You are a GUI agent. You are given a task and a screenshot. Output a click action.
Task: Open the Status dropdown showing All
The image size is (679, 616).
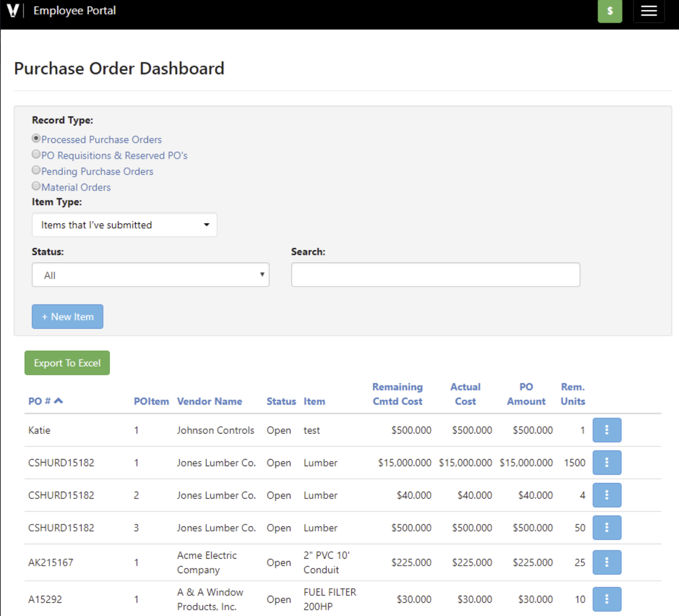[x=151, y=275]
